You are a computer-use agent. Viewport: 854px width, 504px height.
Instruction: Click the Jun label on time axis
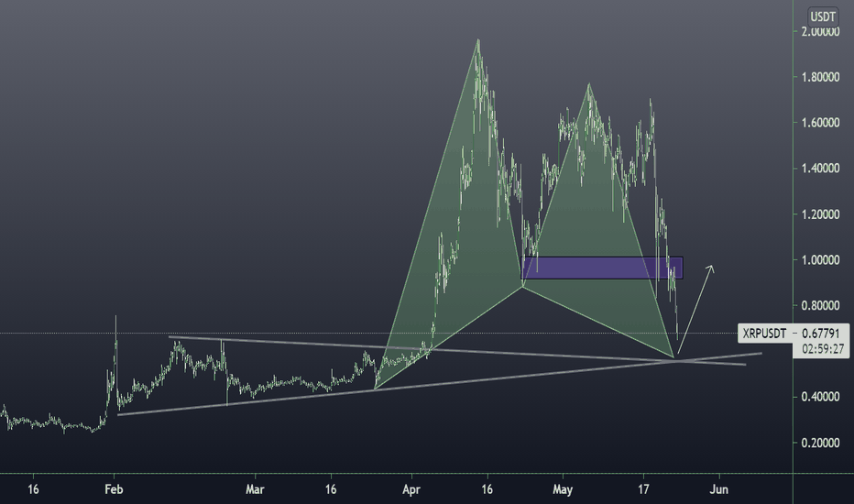tap(719, 489)
